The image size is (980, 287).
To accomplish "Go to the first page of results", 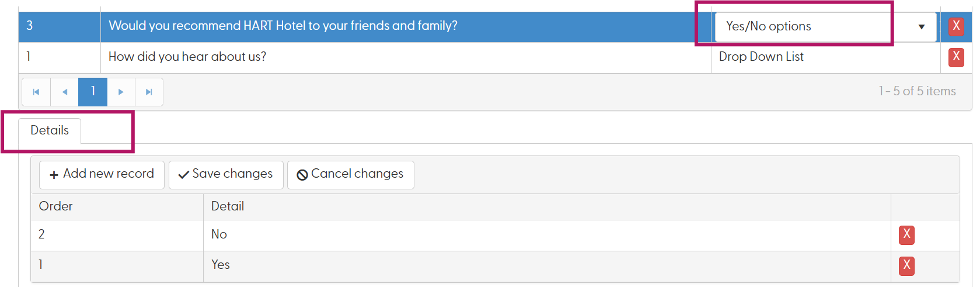I will pyautogui.click(x=36, y=92).
